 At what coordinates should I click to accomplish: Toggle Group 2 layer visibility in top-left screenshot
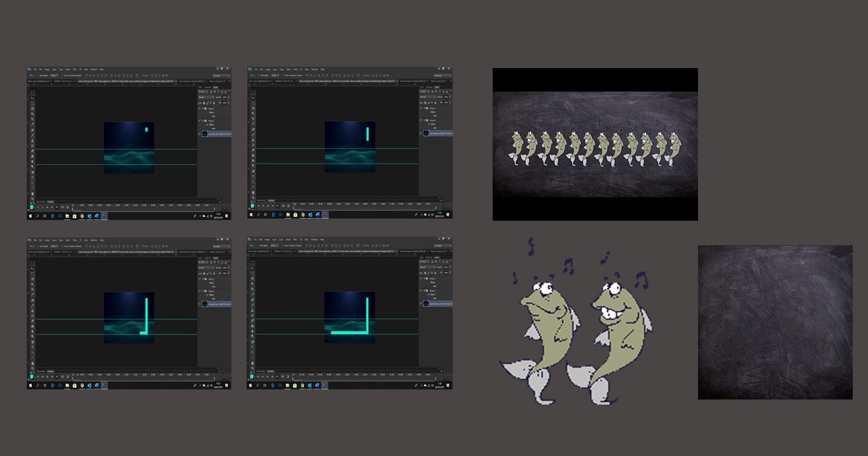pos(200,109)
